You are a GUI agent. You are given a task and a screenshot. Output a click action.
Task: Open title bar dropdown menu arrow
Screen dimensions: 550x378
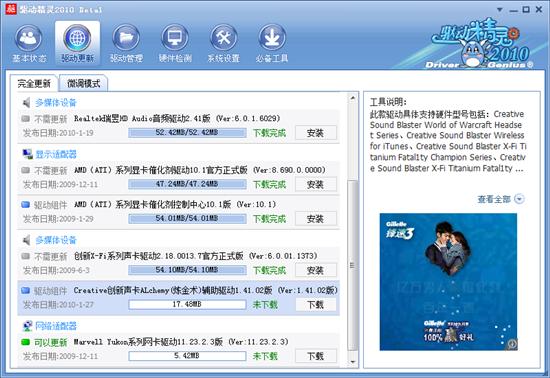pos(499,9)
